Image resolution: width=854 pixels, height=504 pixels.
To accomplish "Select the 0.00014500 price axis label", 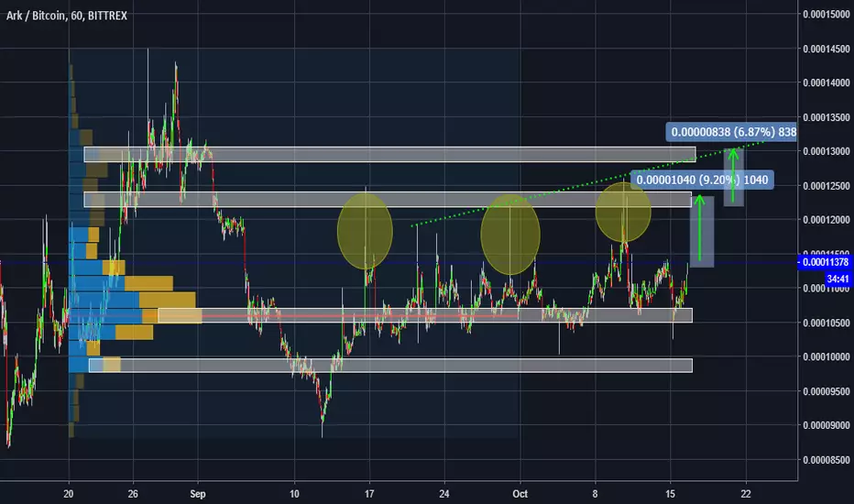I will point(827,49).
